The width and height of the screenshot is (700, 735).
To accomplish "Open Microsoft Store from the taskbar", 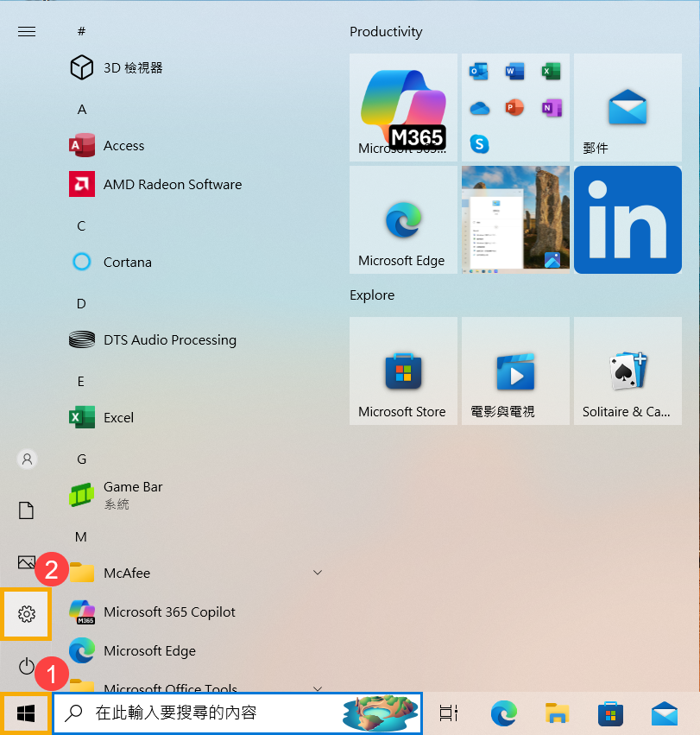I will 610,714.
